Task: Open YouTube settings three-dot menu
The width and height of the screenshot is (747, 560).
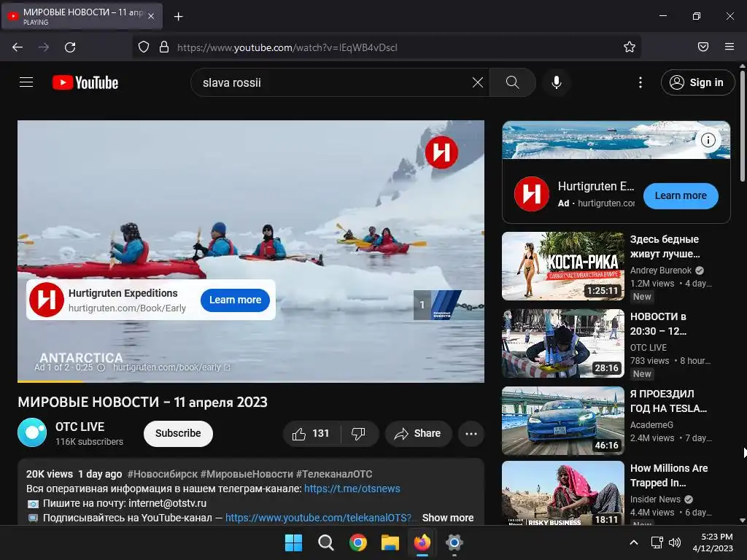Action: pyautogui.click(x=640, y=82)
